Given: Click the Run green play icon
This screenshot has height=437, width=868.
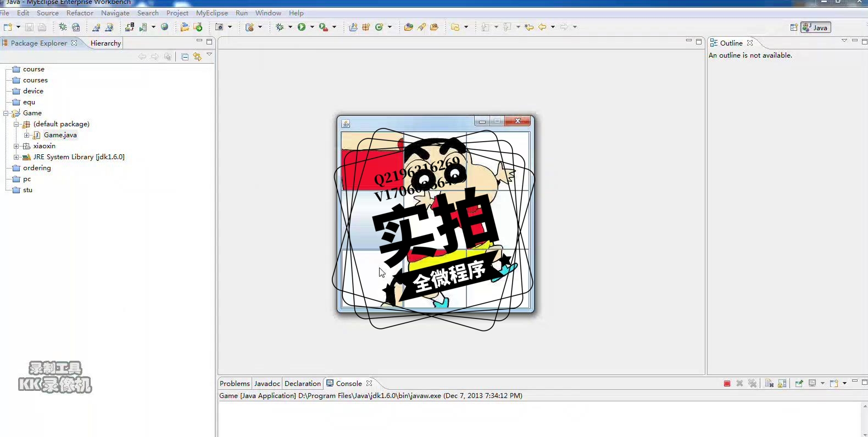Looking at the screenshot, I should (302, 27).
